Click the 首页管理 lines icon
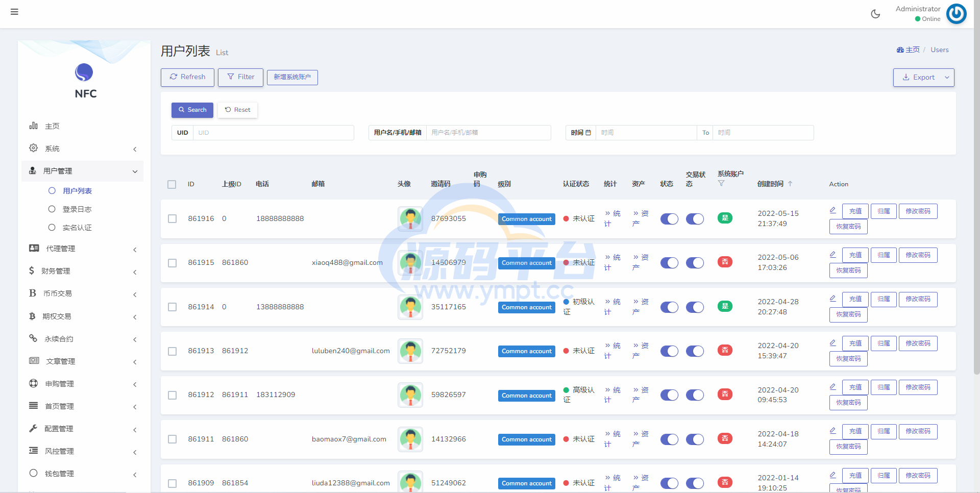 point(34,406)
